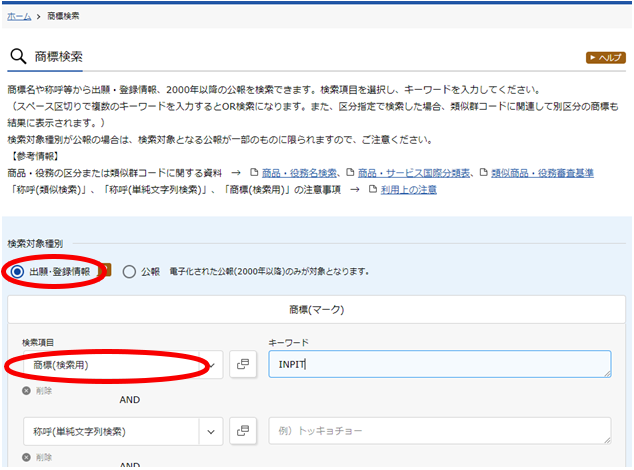Open 商品・役務名検索 link
This screenshot has width=634, height=470.
pos(299,173)
